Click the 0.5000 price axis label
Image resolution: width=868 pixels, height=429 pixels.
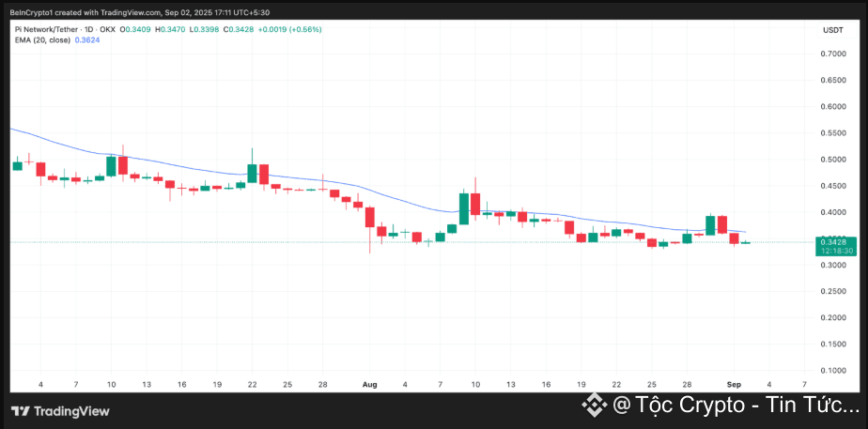point(832,160)
